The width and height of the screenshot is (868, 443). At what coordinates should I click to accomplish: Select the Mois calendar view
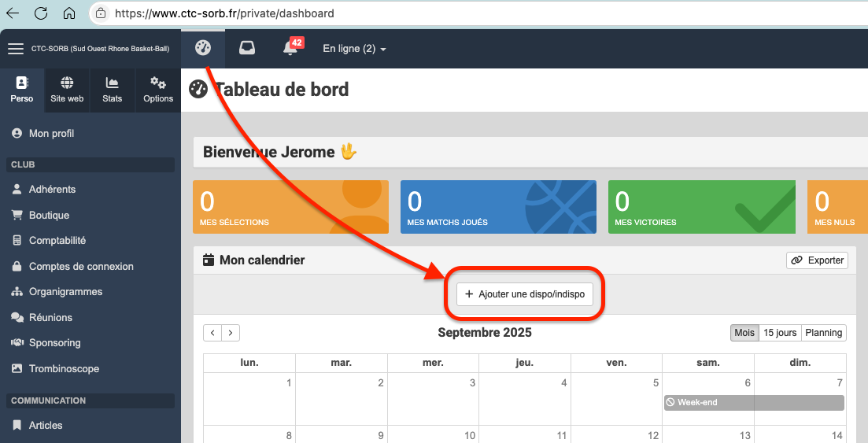pos(744,333)
